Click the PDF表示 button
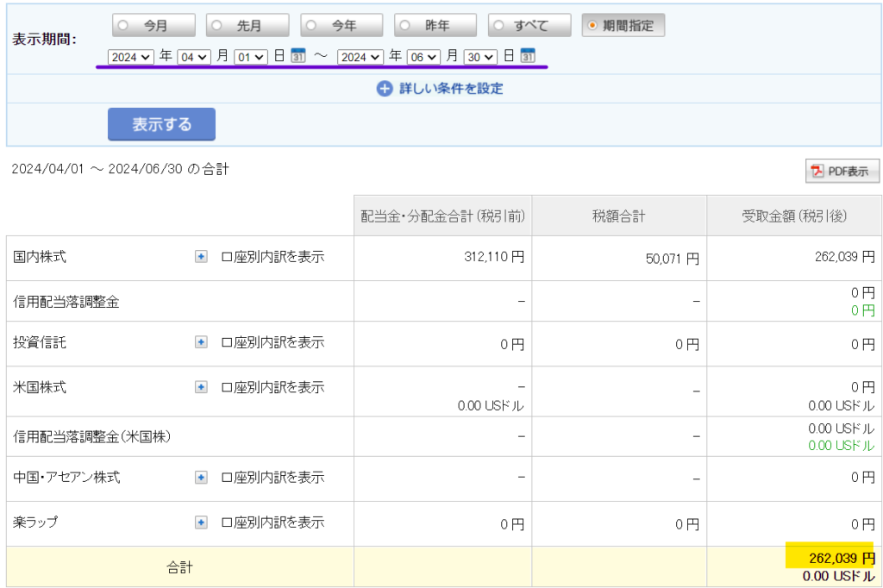 tap(842, 171)
